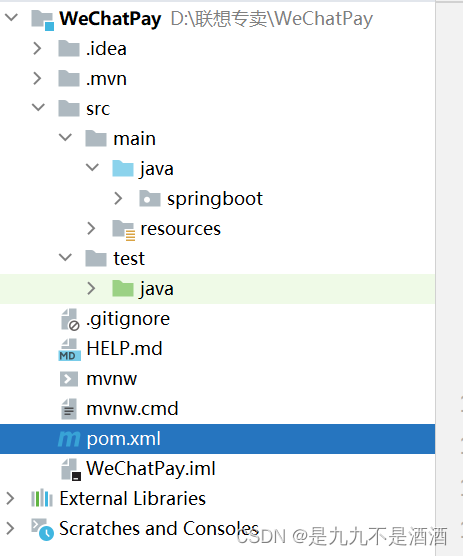Expand the resources folder
Viewport: 463px width, 556px height.
pyautogui.click(x=91, y=228)
